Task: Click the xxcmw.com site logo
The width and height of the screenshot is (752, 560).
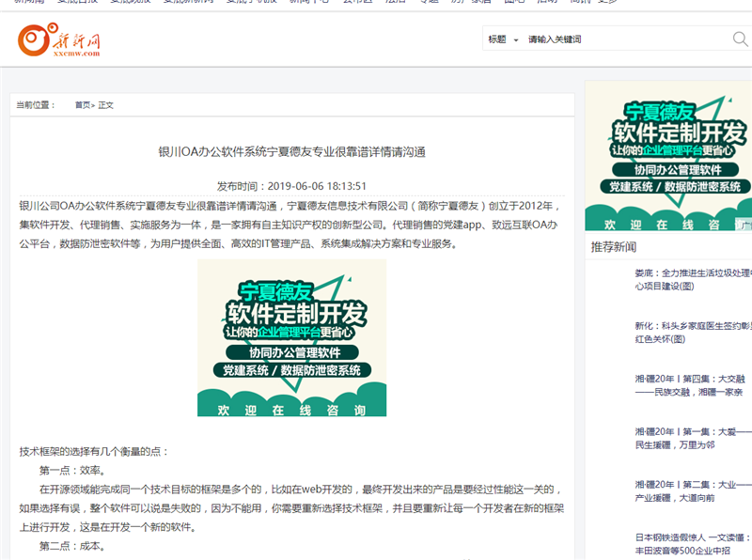Action: point(59,40)
